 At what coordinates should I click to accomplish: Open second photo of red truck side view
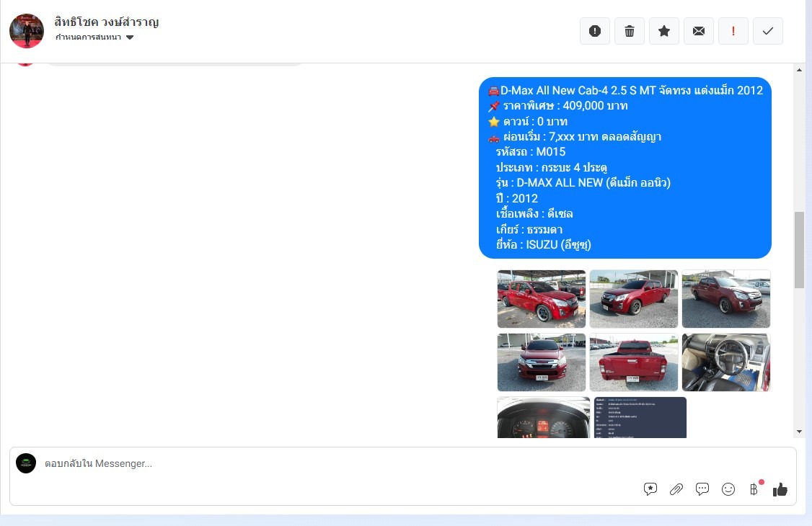634,299
